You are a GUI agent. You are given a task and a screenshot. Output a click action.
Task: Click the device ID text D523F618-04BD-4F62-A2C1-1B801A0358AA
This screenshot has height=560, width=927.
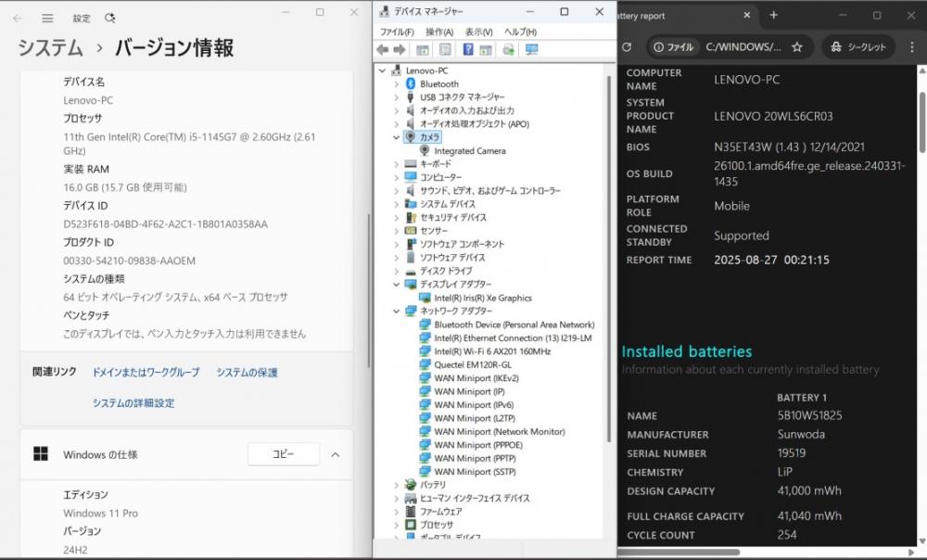point(166,224)
